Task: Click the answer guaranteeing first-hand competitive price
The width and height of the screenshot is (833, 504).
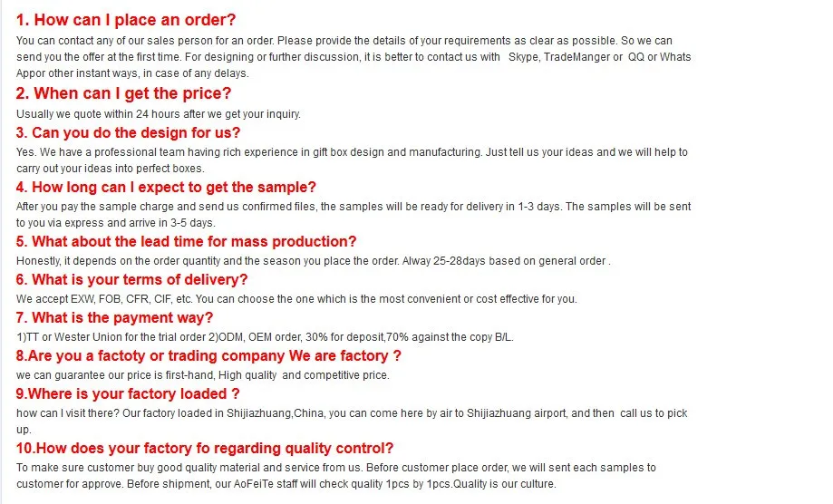Action: pos(203,375)
